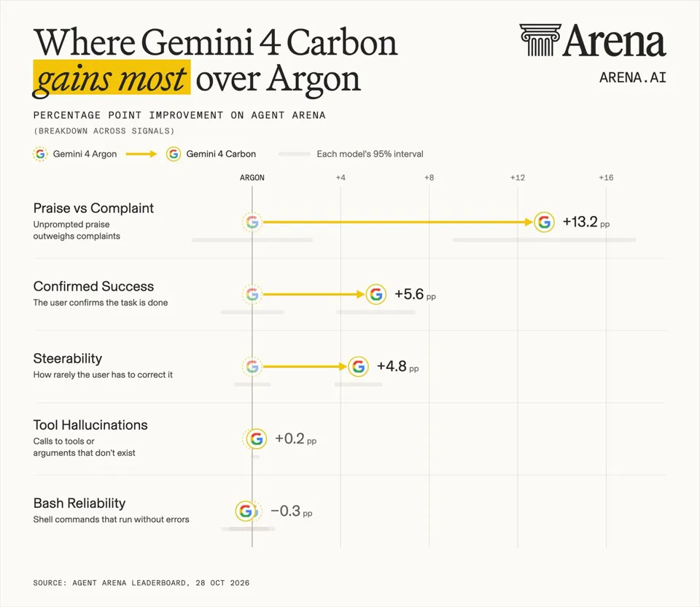Click the Confirmed Success row label
700x607 pixels.
[x=93, y=286]
